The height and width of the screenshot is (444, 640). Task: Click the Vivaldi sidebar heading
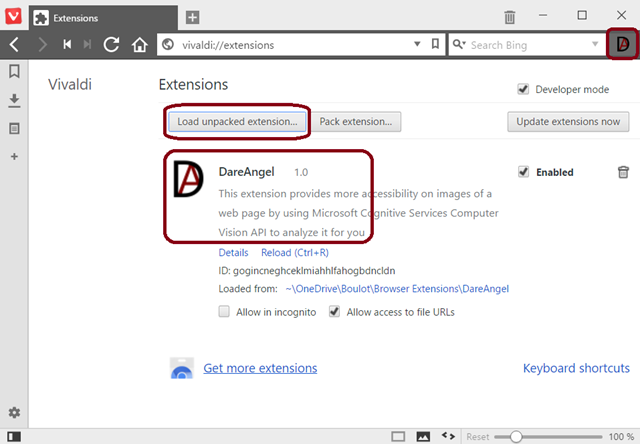(70, 84)
